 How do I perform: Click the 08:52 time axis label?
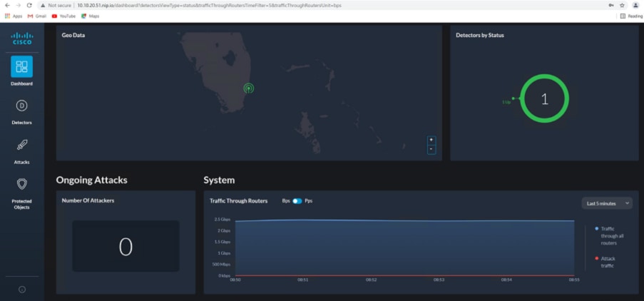371,280
